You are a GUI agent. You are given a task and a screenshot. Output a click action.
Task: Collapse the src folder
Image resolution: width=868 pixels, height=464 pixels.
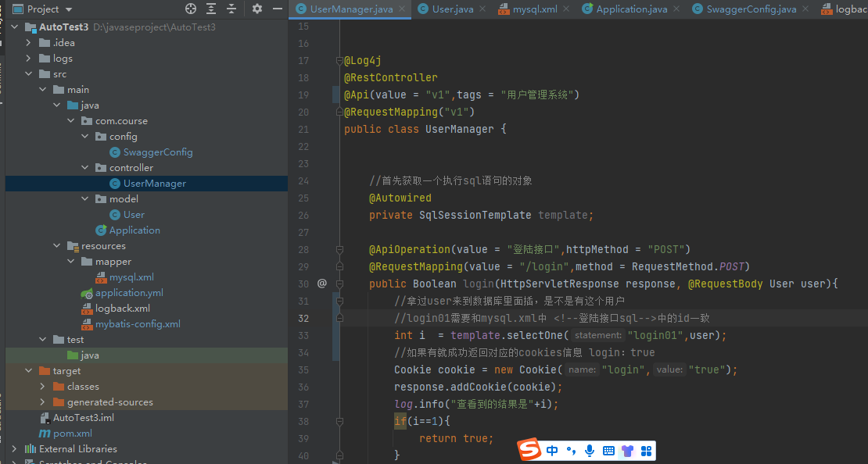(29, 73)
